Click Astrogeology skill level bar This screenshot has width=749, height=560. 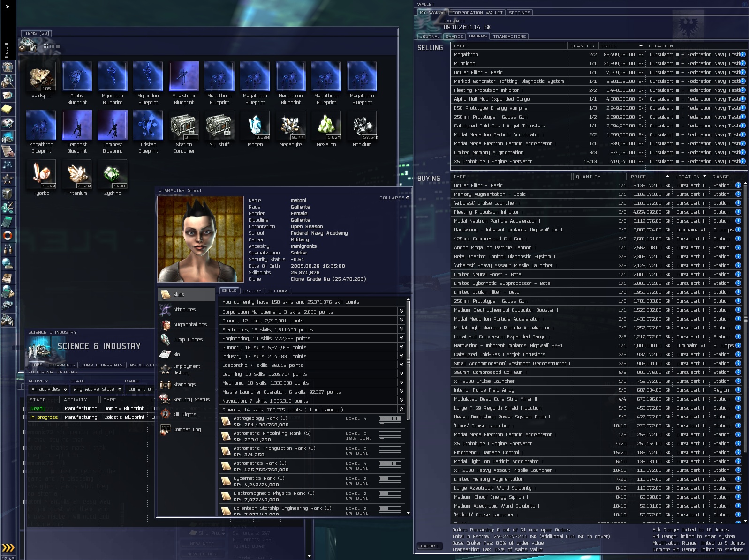click(x=390, y=418)
